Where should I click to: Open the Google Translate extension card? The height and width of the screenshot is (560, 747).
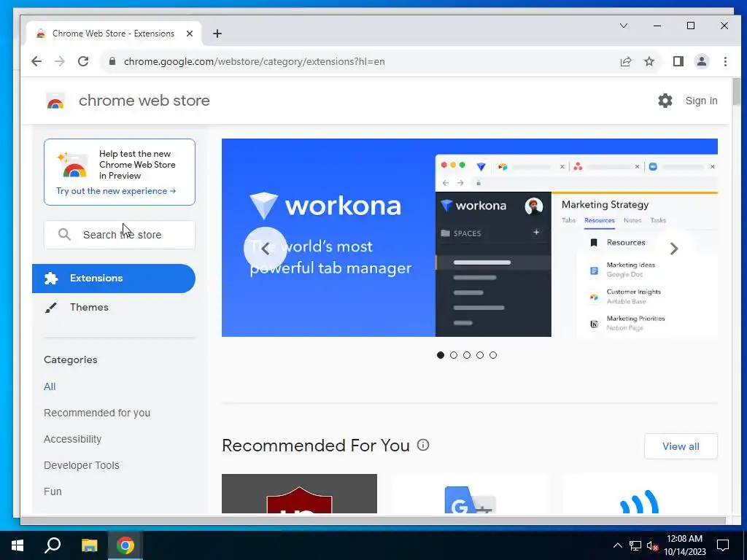tap(470, 494)
